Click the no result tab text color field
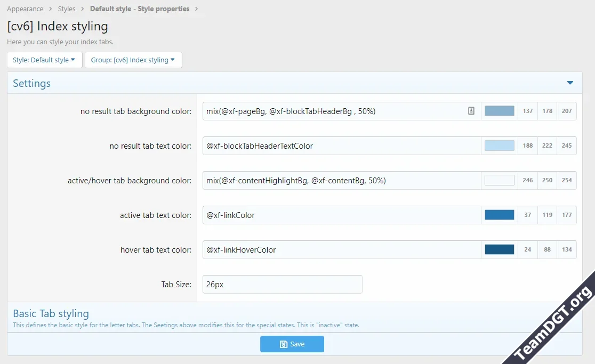595x364 pixels. (x=341, y=145)
